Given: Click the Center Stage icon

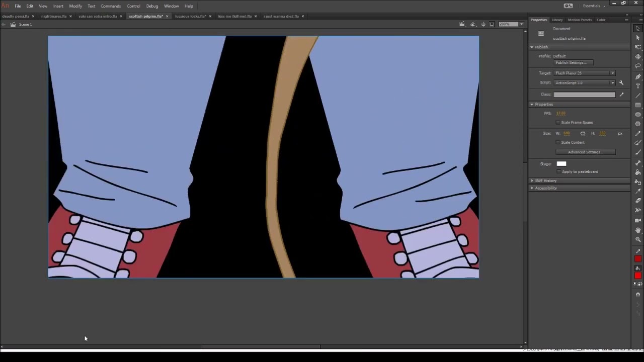Looking at the screenshot, I should pos(483,24).
